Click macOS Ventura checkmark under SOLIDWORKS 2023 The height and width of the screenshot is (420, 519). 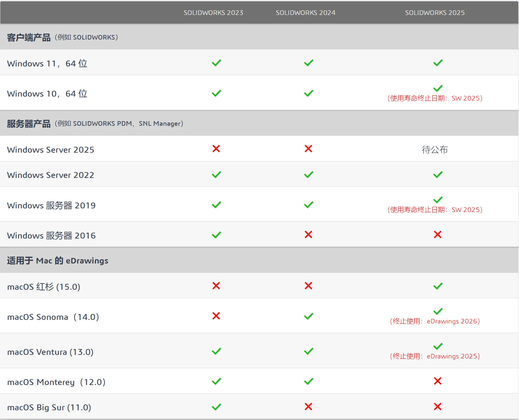216,351
